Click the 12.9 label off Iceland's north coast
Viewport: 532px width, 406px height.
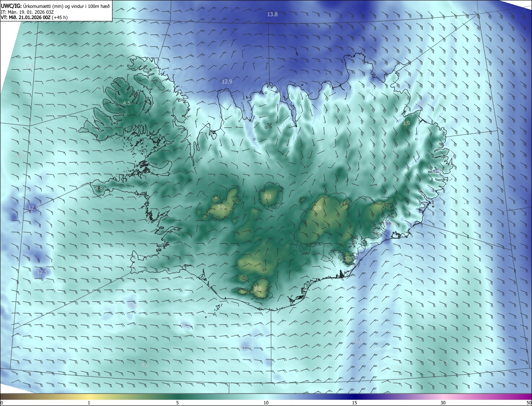(227, 81)
